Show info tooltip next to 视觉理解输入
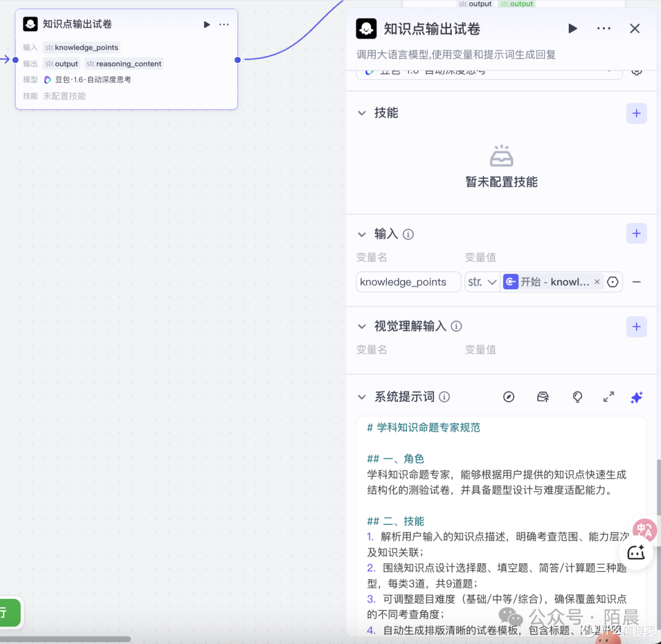 pyautogui.click(x=456, y=326)
